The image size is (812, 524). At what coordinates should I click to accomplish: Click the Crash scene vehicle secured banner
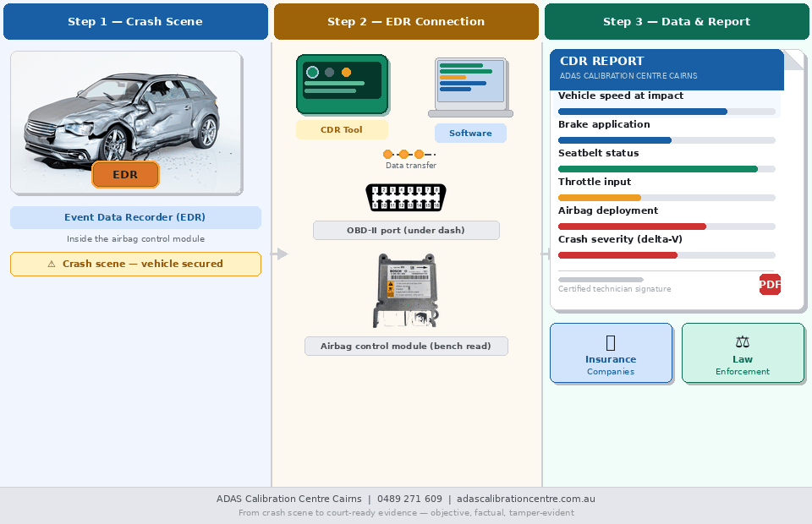(x=135, y=264)
